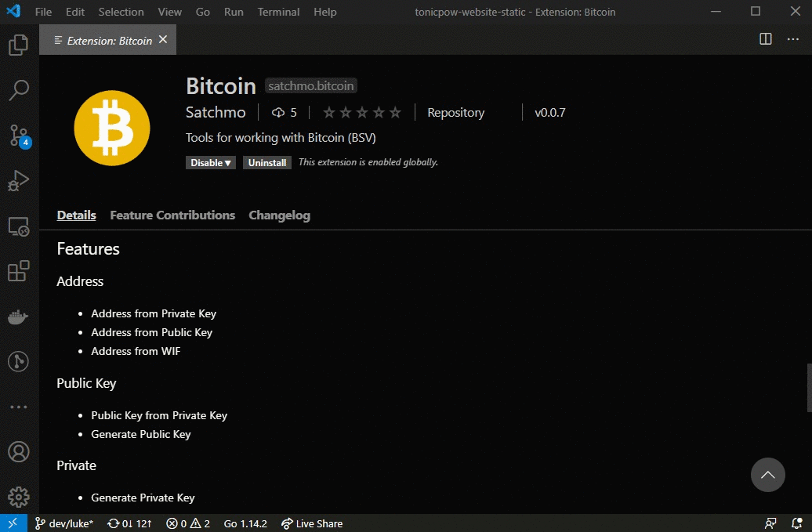This screenshot has width=812, height=532.
Task: Show additional views ellipsis in activity bar
Action: pos(19,407)
